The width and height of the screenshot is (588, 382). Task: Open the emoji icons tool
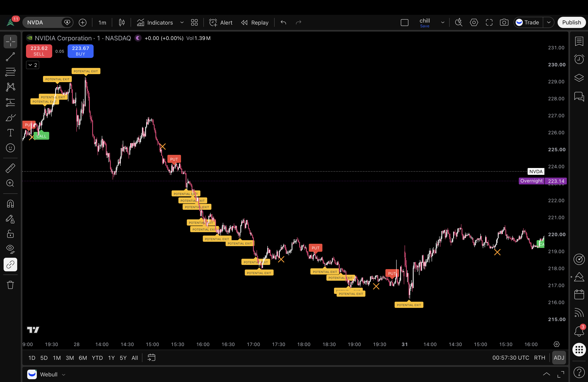pos(10,148)
